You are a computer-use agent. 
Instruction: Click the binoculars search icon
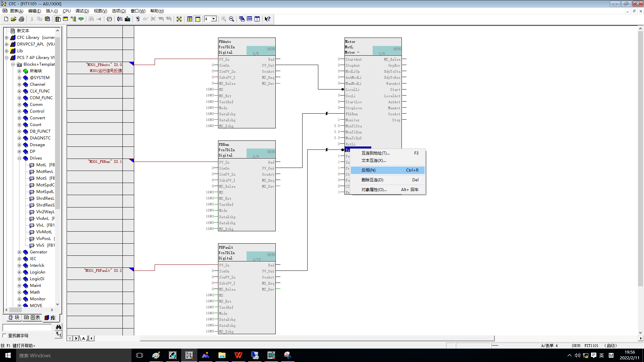coord(58,327)
